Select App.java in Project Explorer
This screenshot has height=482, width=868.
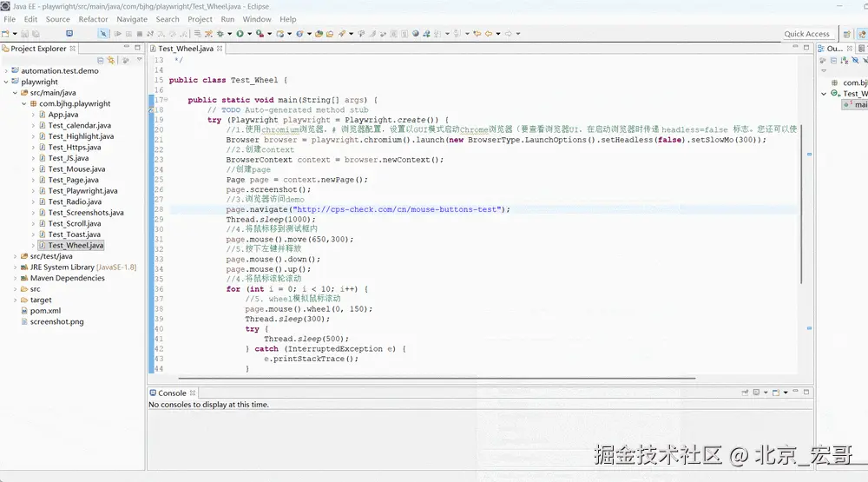(x=63, y=115)
